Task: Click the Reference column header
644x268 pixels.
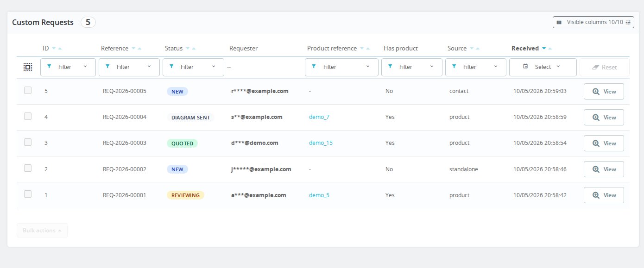Action: click(x=114, y=48)
